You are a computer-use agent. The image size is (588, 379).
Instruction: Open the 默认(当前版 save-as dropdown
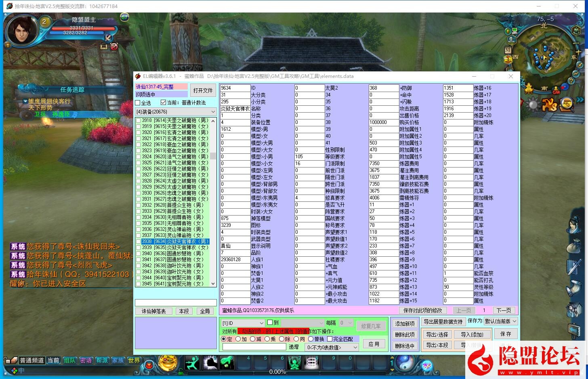(x=514, y=321)
